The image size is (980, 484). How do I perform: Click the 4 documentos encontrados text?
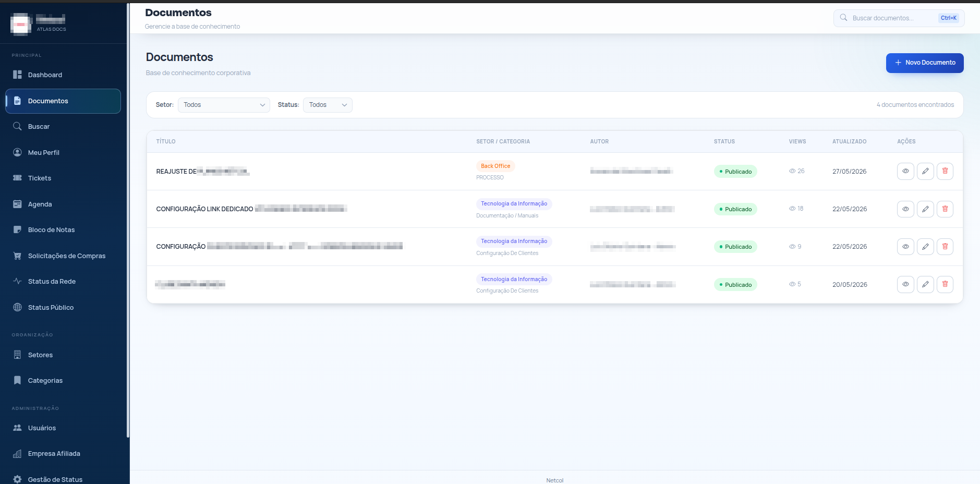coord(915,105)
